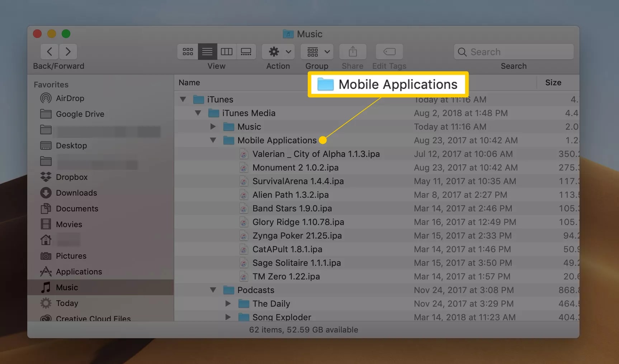Viewport: 619px width, 364px height.
Task: Switch to column view in toolbar
Action: click(226, 52)
